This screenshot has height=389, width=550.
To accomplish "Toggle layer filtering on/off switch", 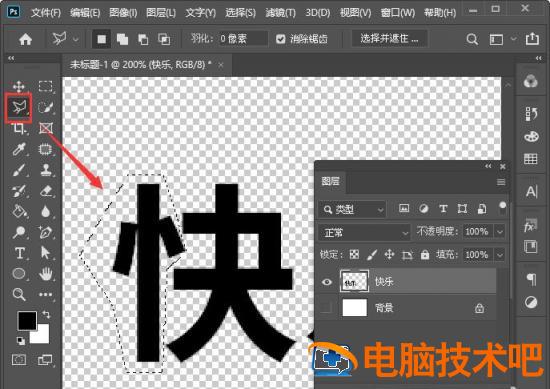I will click(503, 208).
